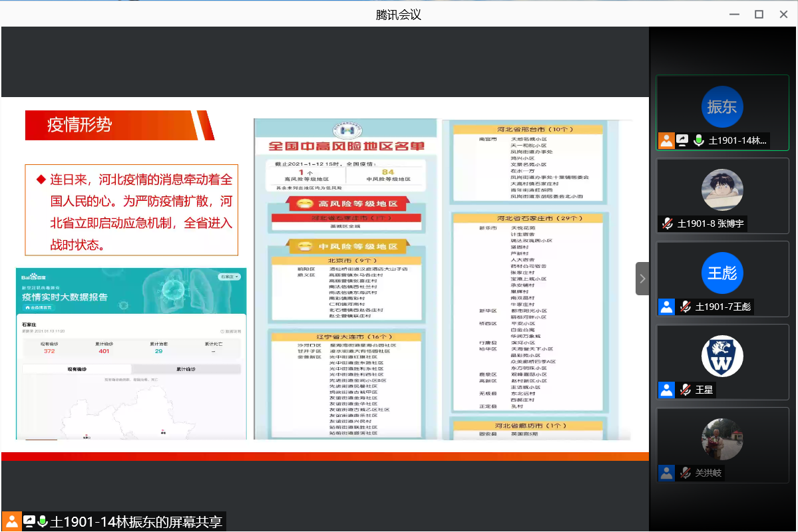This screenshot has height=532, width=798.
Task: Click the green microphone icon in 振东's tile
Action: pos(699,140)
